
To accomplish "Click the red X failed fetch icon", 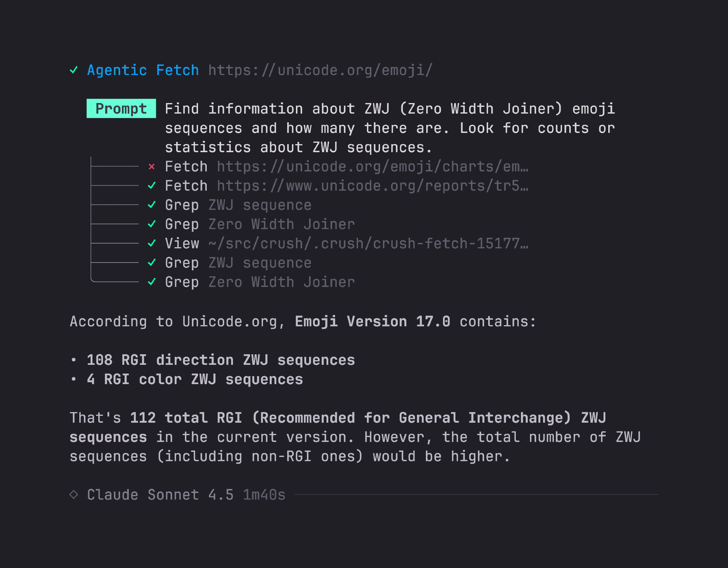I will (152, 167).
